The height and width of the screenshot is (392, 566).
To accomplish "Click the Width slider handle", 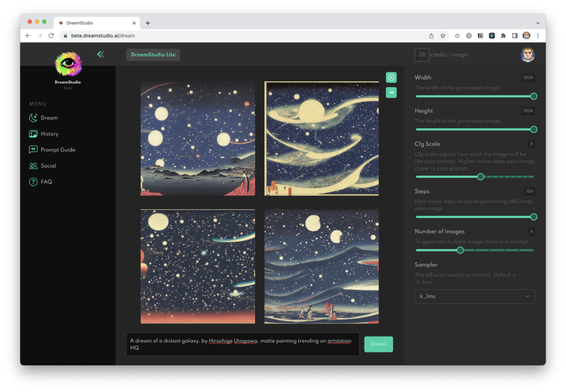I will (x=534, y=96).
